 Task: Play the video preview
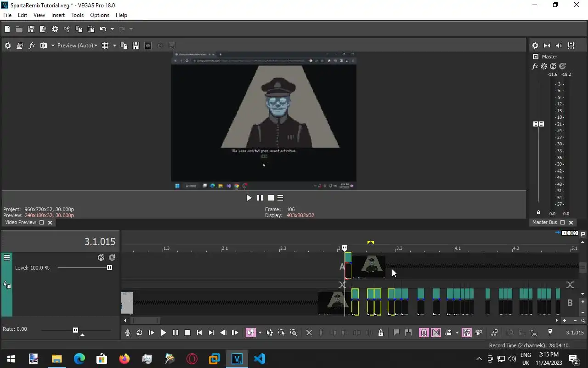[x=249, y=198]
